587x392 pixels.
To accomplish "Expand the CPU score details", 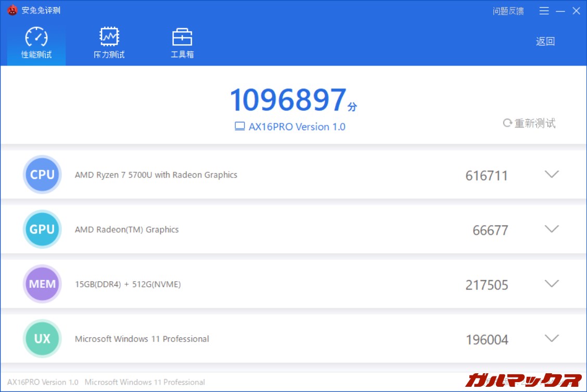I will click(x=552, y=175).
